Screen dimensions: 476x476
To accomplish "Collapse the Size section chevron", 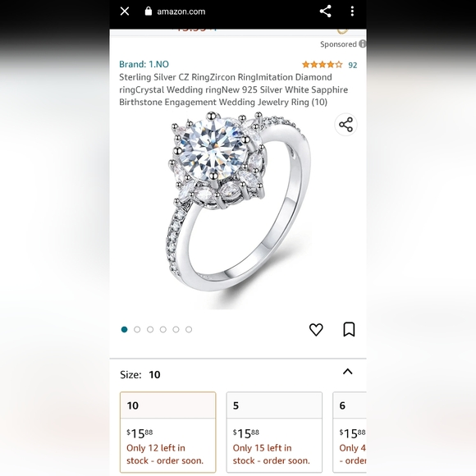I will (348, 372).
